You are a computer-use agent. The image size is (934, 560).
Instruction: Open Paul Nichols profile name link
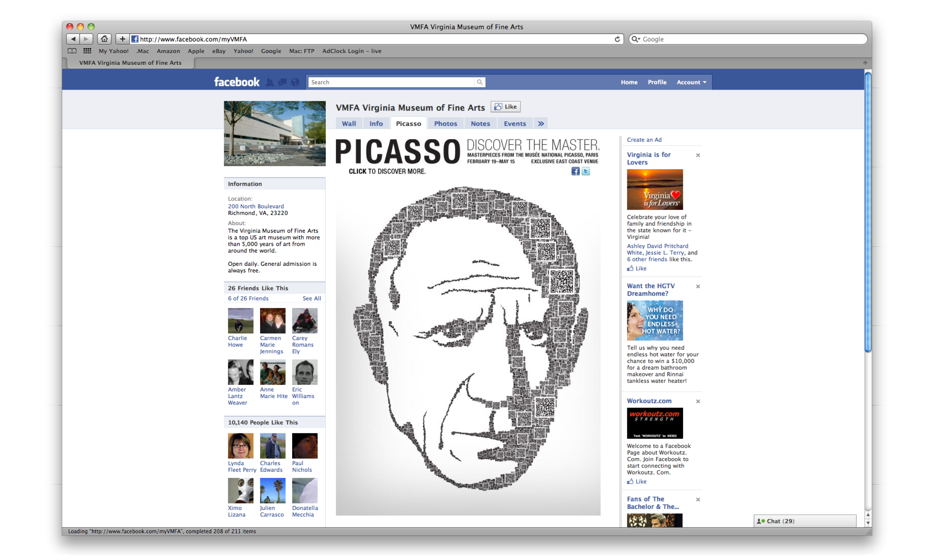point(301,467)
